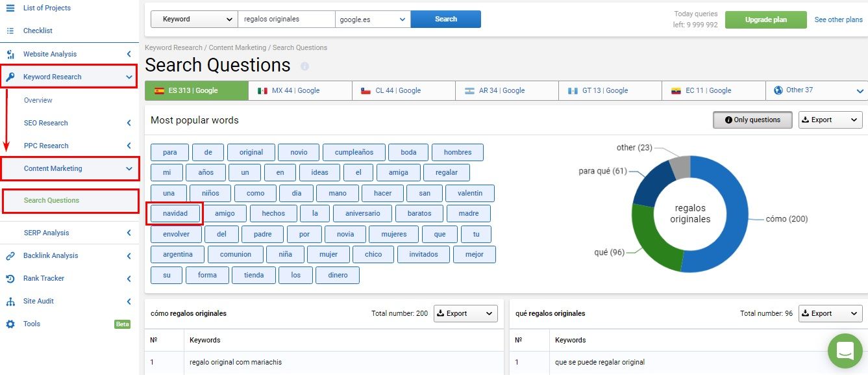Click the keyword input field with 'regalos originales'
868x375 pixels.
[x=286, y=19]
